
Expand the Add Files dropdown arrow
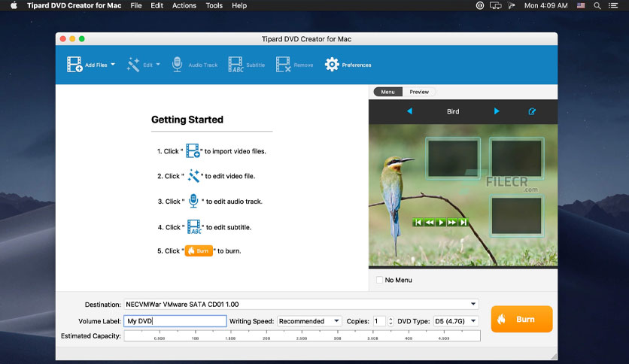point(113,64)
